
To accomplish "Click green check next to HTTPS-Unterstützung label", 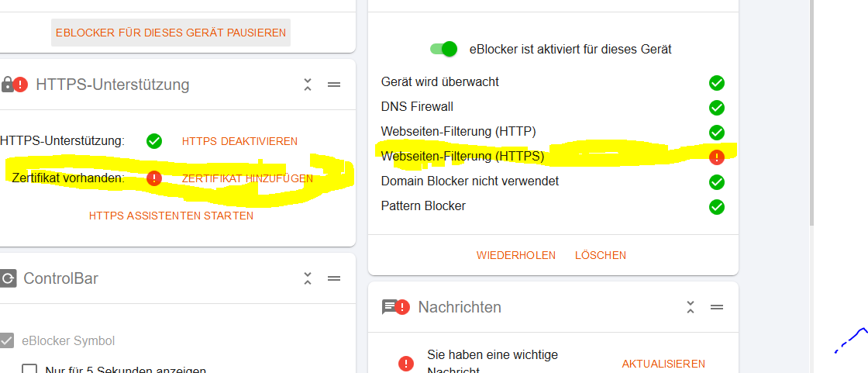I will (154, 141).
